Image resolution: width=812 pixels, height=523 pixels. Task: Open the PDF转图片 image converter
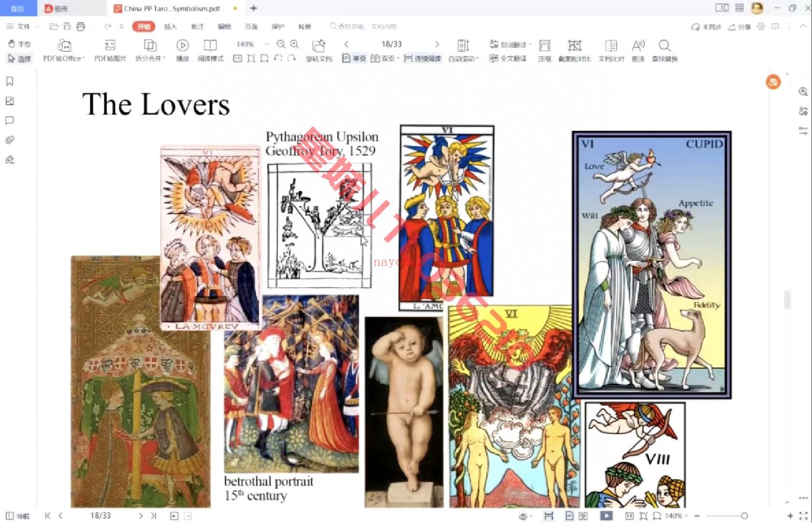(110, 51)
